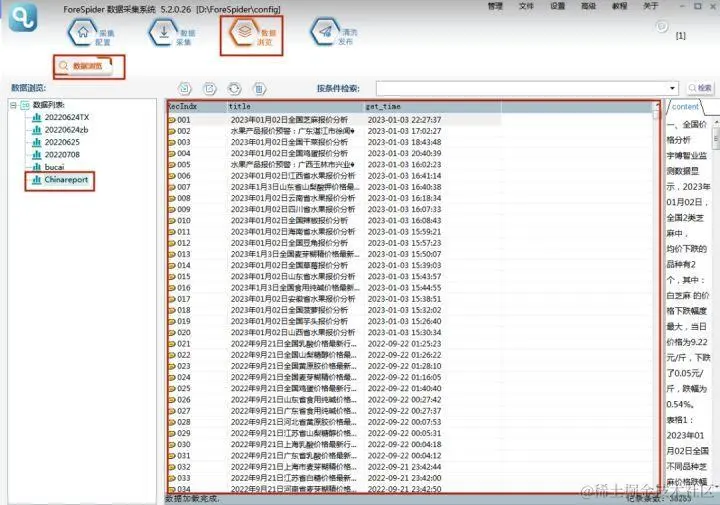Screen dimensions: 720x505
Task: Open the 数据浏览 layers hexagon icon
Action: (x=244, y=32)
